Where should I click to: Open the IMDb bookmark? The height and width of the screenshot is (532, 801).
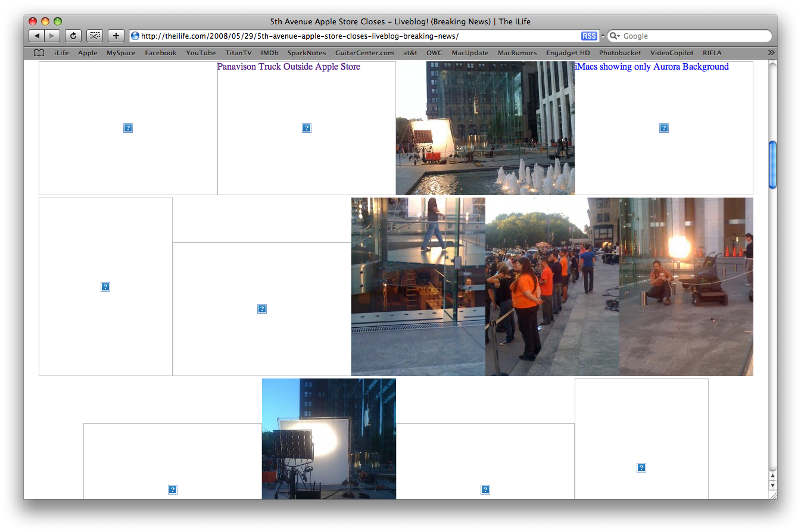(x=269, y=53)
